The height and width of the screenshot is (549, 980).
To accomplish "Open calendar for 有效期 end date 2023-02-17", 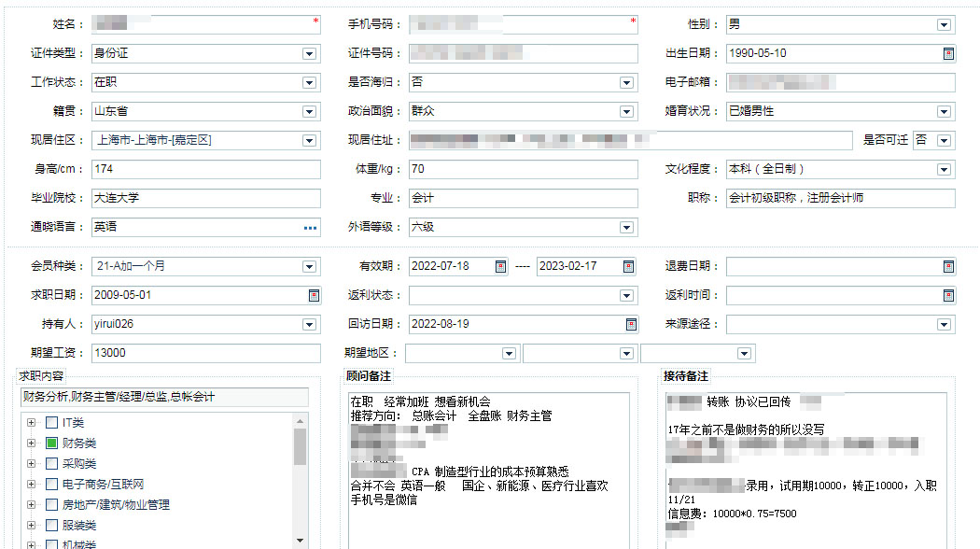I will (x=629, y=267).
